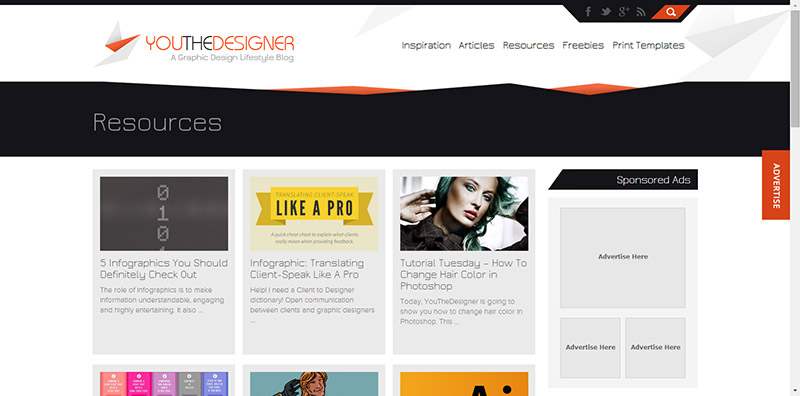Open the RSS feed icon

641,12
